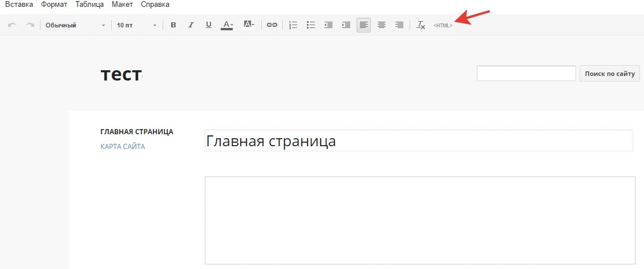The height and width of the screenshot is (269, 644).
Task: Open the КАРТА САЙТА link
Action: [x=123, y=146]
